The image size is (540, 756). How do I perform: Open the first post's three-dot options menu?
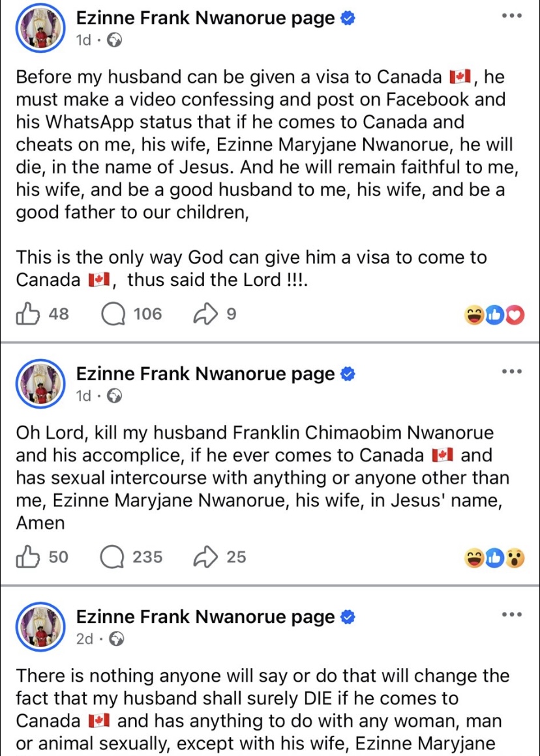pos(512,16)
